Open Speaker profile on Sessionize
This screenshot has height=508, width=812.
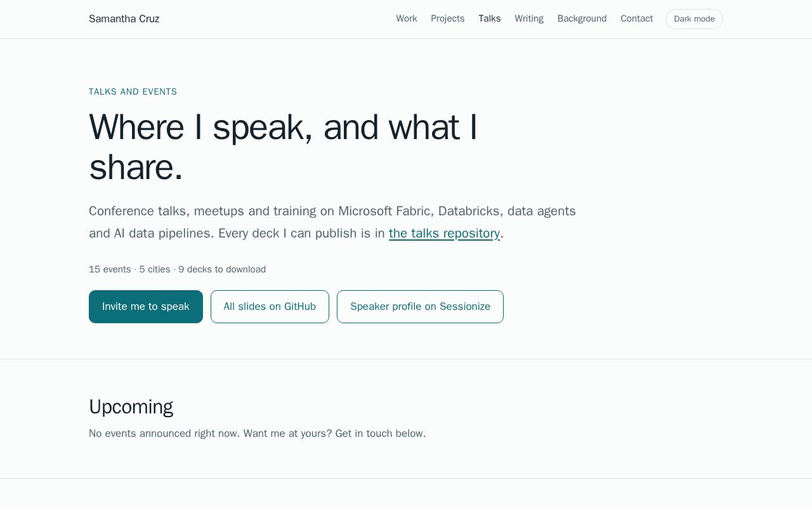coord(420,307)
